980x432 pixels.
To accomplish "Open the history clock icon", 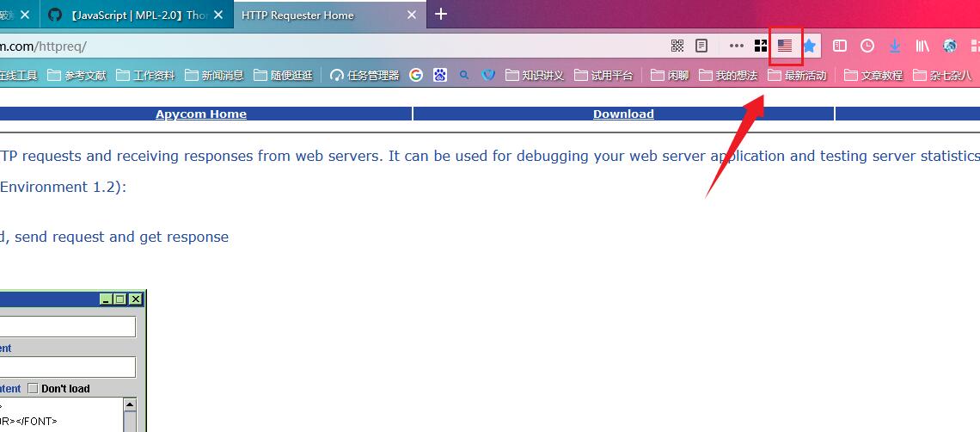I will point(867,46).
